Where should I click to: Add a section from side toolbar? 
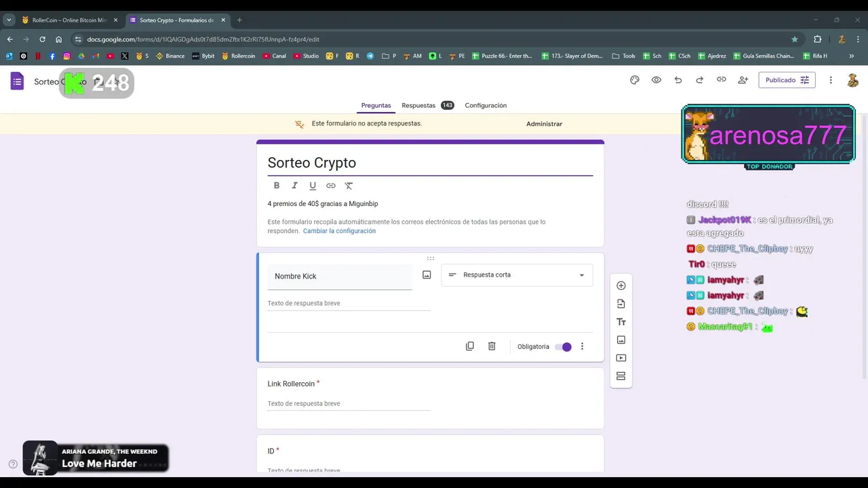621,376
